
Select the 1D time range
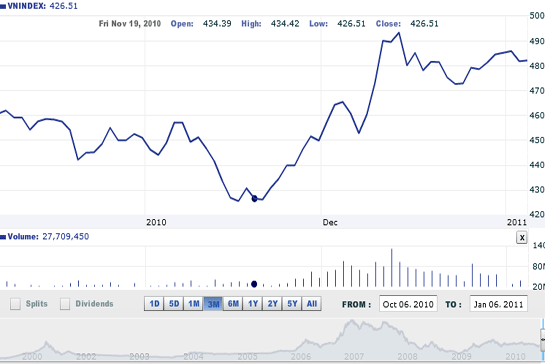[154, 304]
